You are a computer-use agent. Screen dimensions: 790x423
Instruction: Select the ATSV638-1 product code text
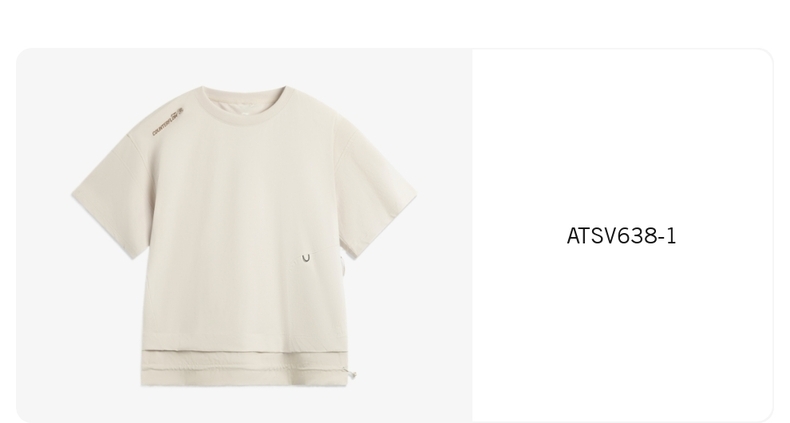tap(621, 236)
